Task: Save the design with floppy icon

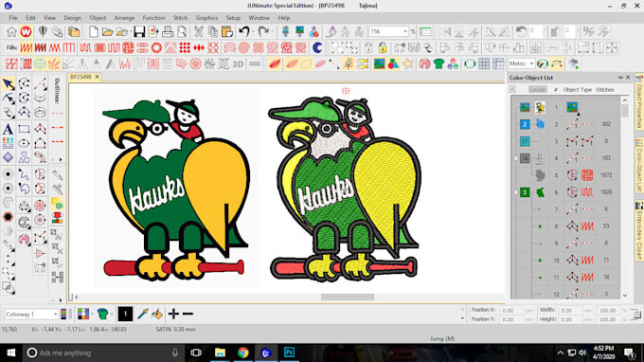Action: 139,31
